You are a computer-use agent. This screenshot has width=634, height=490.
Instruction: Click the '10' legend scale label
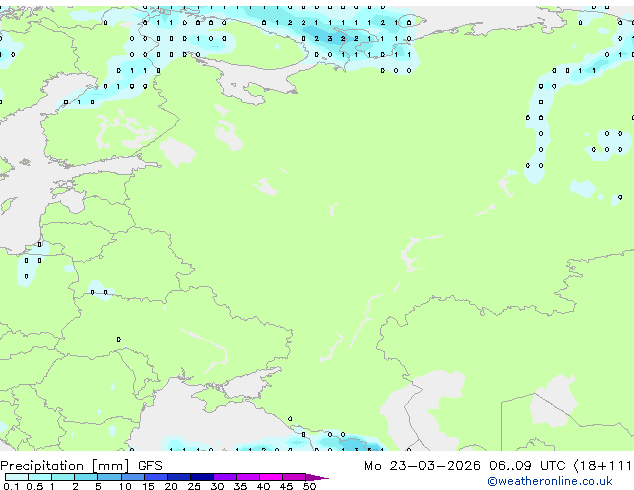(125, 486)
